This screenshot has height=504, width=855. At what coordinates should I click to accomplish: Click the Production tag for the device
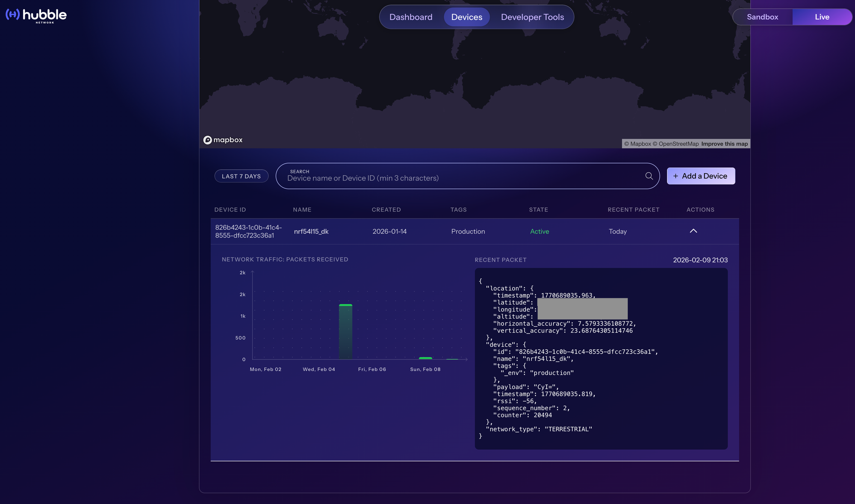[x=468, y=231]
